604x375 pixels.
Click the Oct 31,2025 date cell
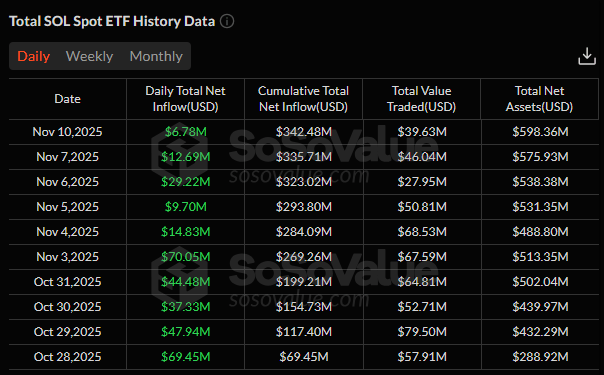pos(67,282)
